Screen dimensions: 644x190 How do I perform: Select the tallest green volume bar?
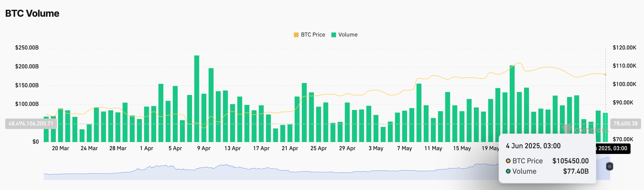197,99
